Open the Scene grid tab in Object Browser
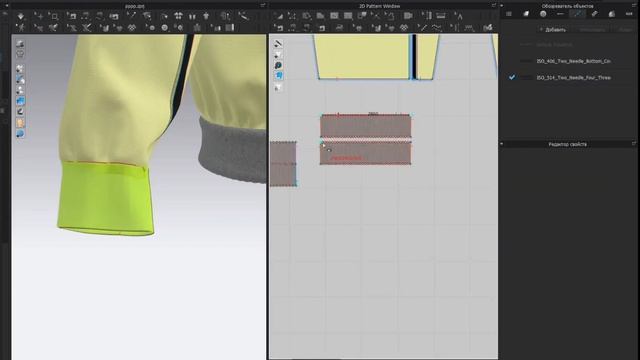The width and height of the screenshot is (640, 360). [509, 14]
